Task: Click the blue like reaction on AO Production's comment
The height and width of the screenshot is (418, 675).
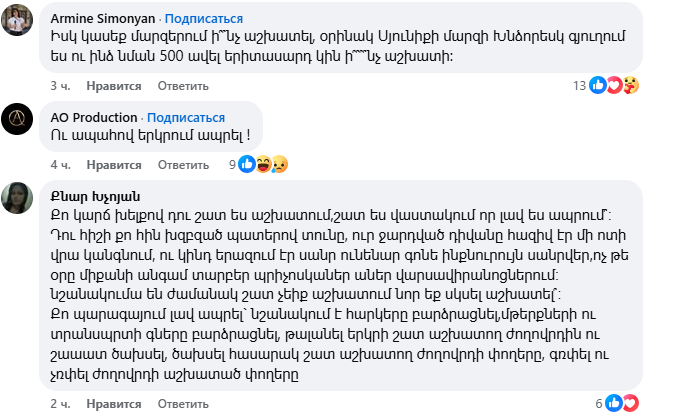Action: 246,163
